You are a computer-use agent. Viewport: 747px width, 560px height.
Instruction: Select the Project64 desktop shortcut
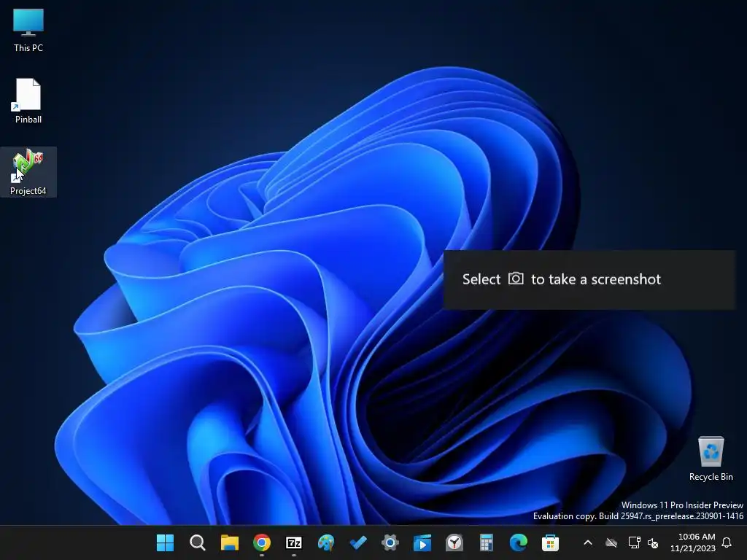[x=28, y=172]
